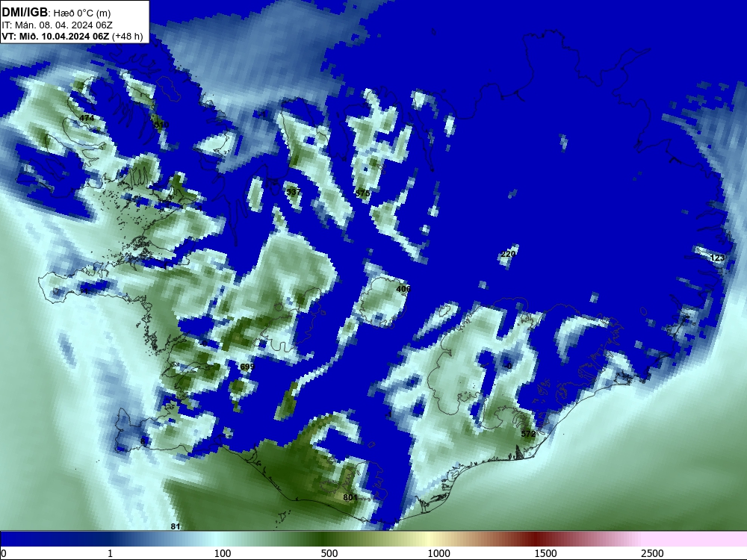Click the 572 value on the map

pyautogui.click(x=528, y=434)
